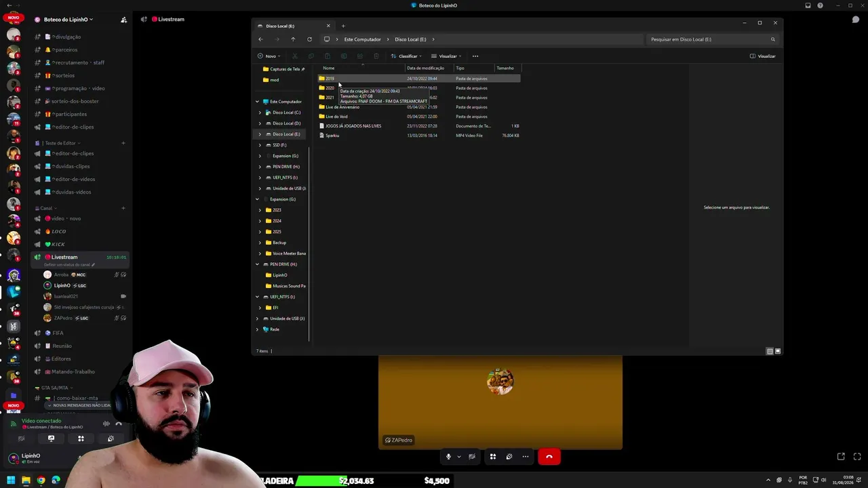Screen dimensions: 868x488
Task: Expand the SSD (F:) tree node
Action: (260, 145)
